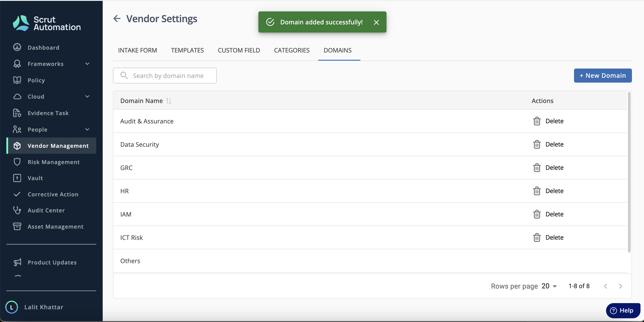Click the Audit & Assurance domain name
644x322 pixels.
click(x=147, y=121)
